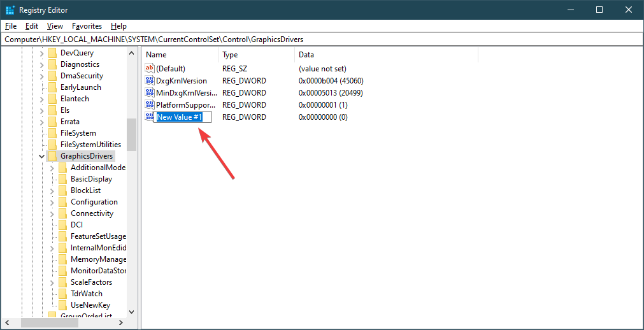The height and width of the screenshot is (330, 644).
Task: Select the GraphicsDrivers folder icon
Action: (x=52, y=156)
